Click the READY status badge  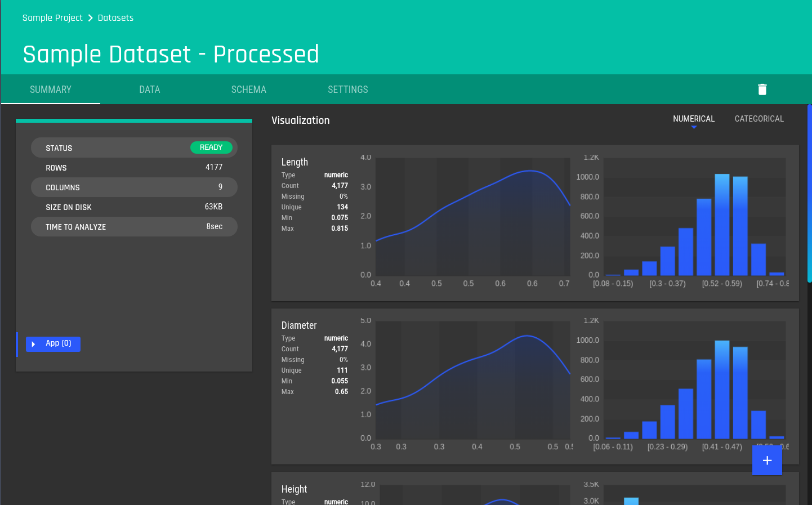[x=212, y=147]
